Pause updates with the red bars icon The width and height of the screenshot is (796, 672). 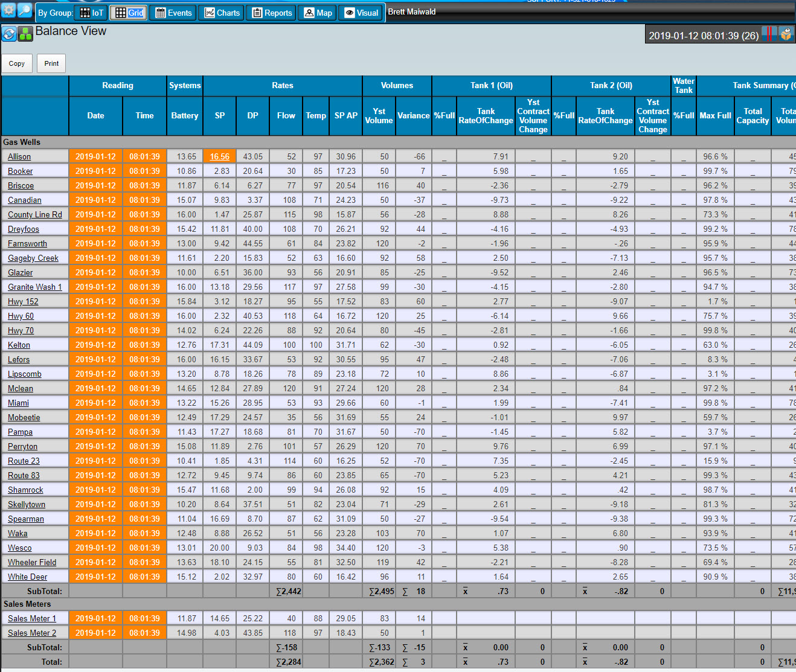[x=769, y=33]
